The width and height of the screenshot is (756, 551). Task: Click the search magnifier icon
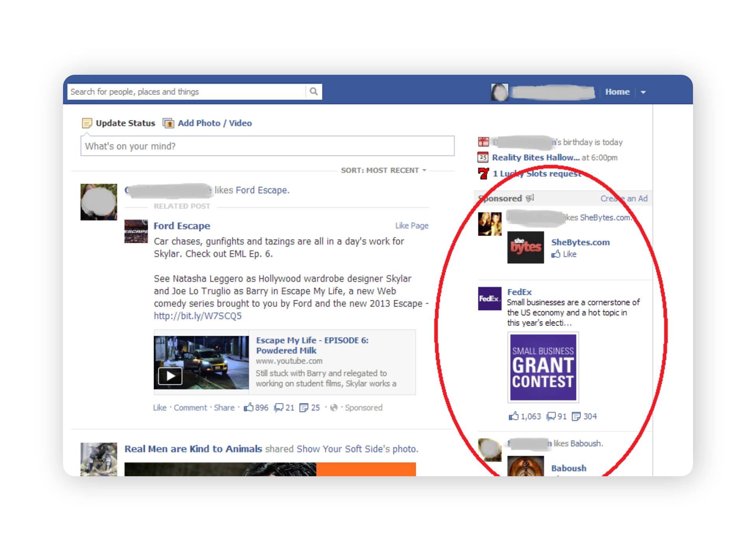(314, 92)
